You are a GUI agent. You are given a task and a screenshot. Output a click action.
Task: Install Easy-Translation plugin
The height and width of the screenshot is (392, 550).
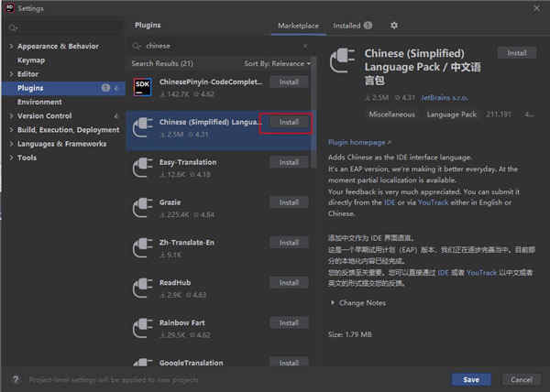coord(289,162)
